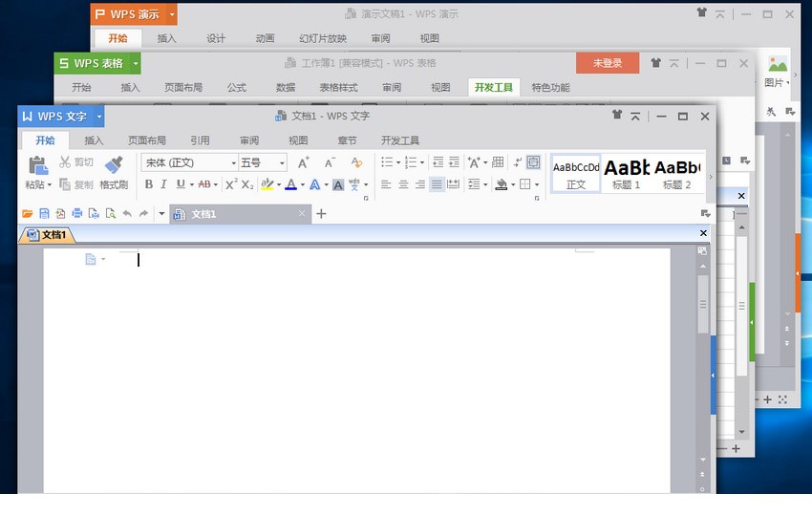Click Redo arrow icon
812x516 pixels.
click(143, 213)
